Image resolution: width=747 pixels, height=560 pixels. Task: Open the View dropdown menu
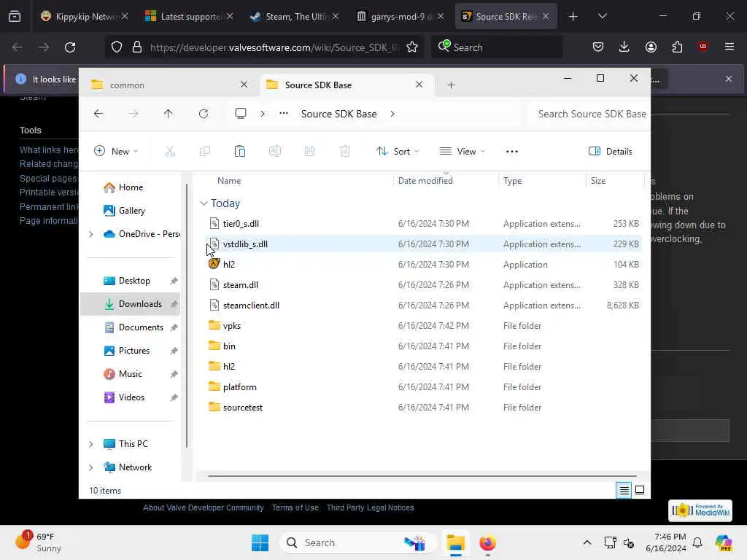coord(462,152)
